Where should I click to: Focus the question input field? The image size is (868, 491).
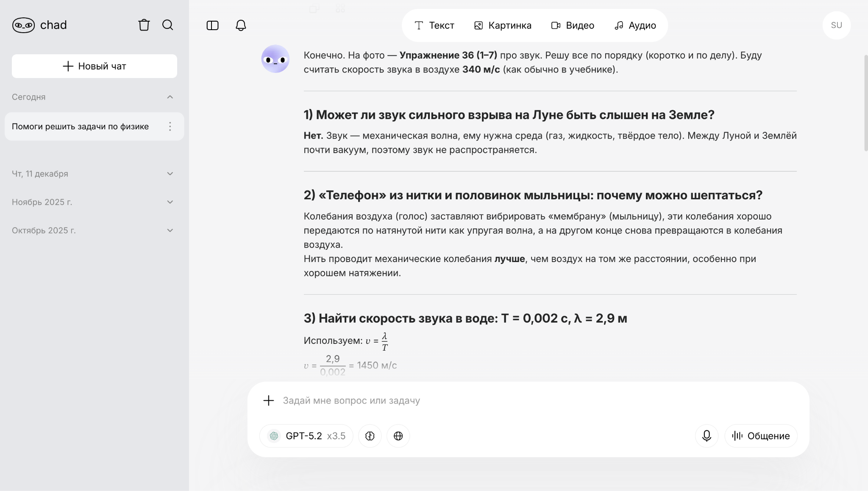pyautogui.click(x=487, y=401)
